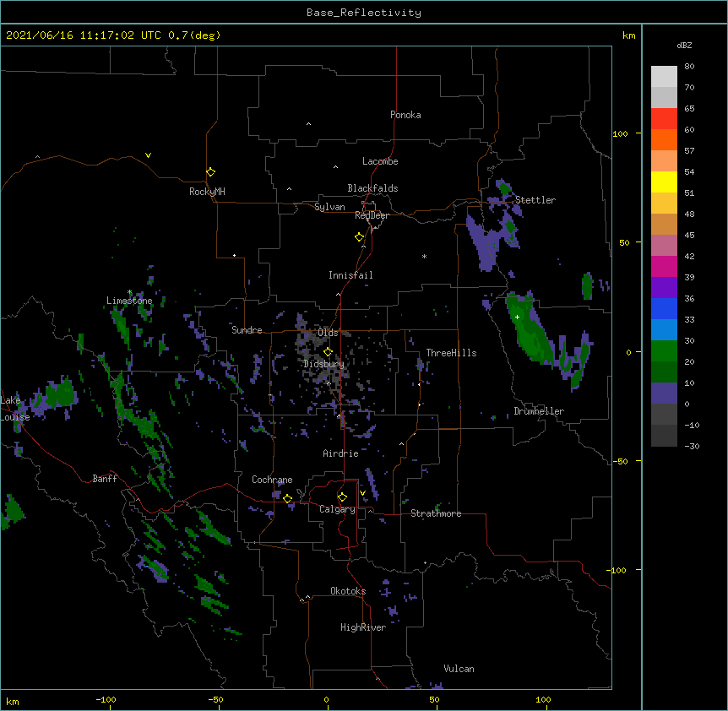728x711 pixels.
Task: Select the bright green 20-30 dBZ legend swatch
Action: pos(664,351)
